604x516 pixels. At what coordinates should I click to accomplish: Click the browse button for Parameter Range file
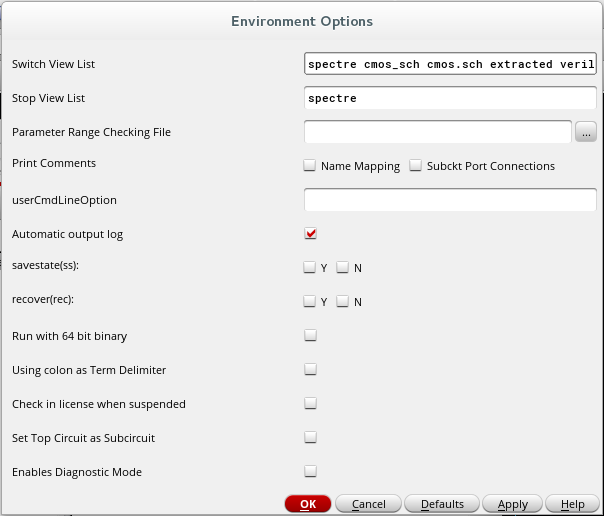[x=586, y=132]
